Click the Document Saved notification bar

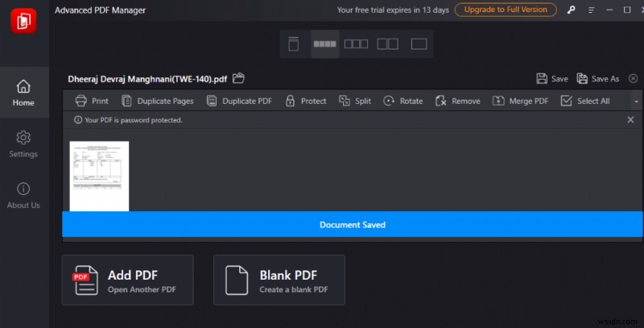coord(352,224)
